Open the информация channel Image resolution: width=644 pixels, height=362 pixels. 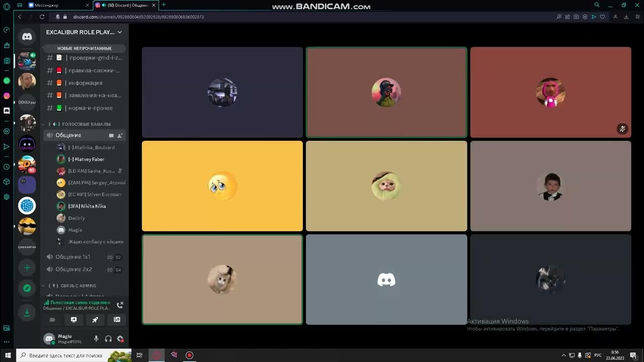tap(85, 83)
